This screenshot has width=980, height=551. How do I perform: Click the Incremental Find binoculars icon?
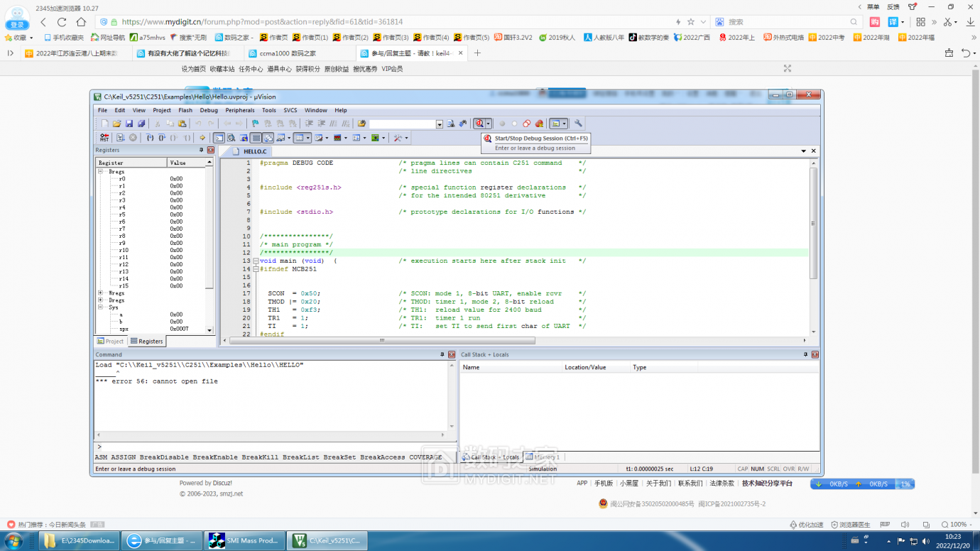click(463, 124)
